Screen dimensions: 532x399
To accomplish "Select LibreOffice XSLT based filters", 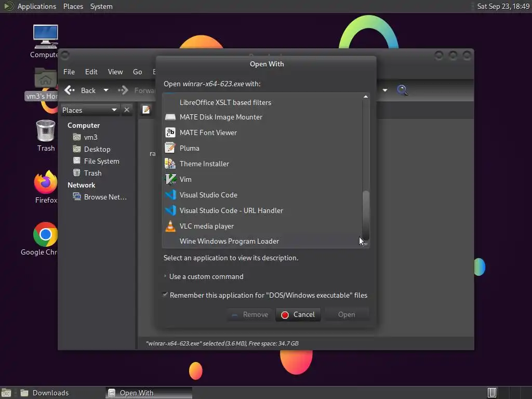I will pos(262,102).
